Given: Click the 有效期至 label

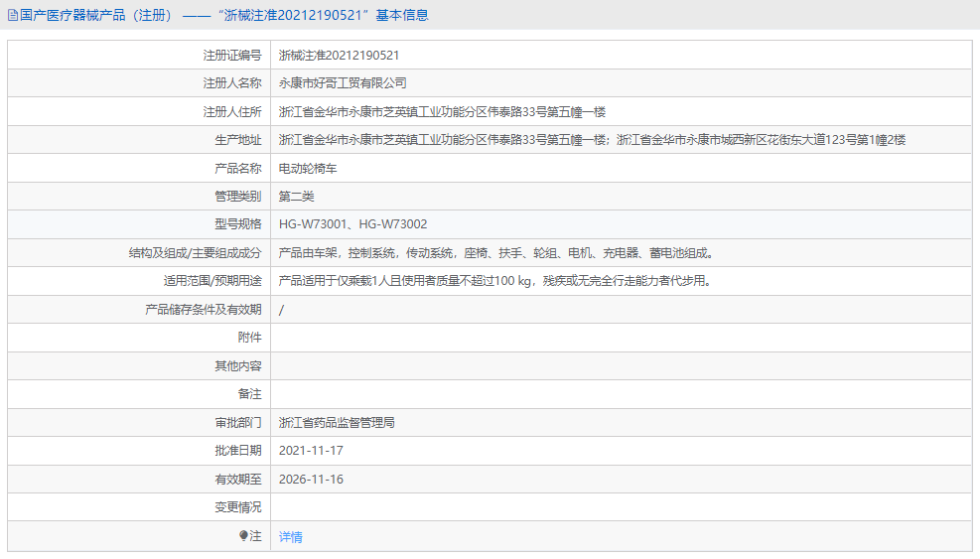Looking at the screenshot, I should coord(238,479).
